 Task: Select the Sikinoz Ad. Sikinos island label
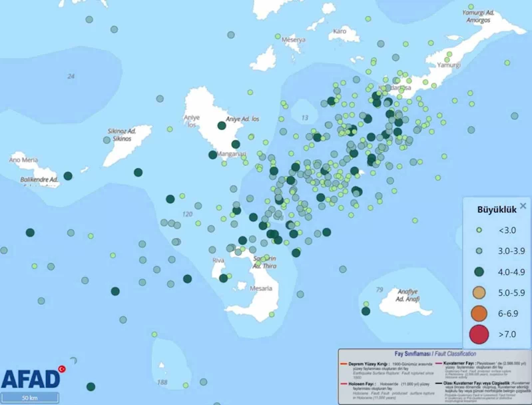(x=122, y=135)
